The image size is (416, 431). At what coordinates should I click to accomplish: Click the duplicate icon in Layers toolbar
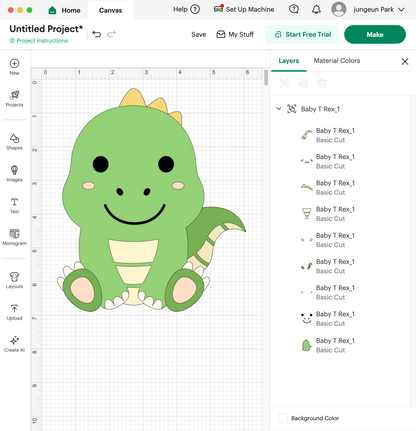click(x=303, y=83)
